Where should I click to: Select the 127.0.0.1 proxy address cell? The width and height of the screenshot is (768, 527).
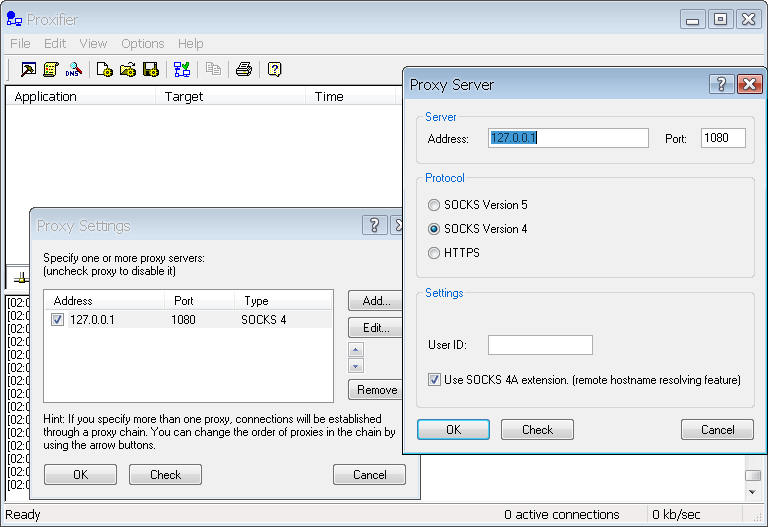pyautogui.click(x=92, y=320)
